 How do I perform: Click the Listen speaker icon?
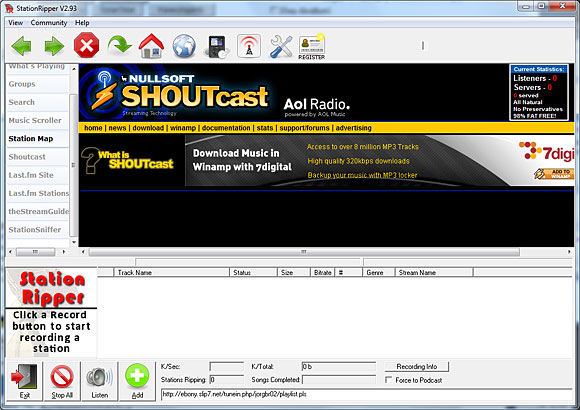point(100,381)
